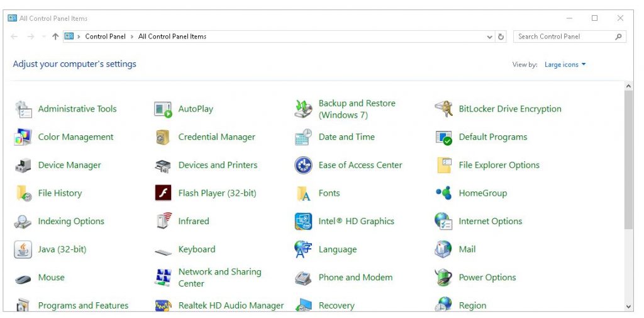Click the Network and Sharing Center icon
This screenshot has height=318, width=644.
[163, 278]
